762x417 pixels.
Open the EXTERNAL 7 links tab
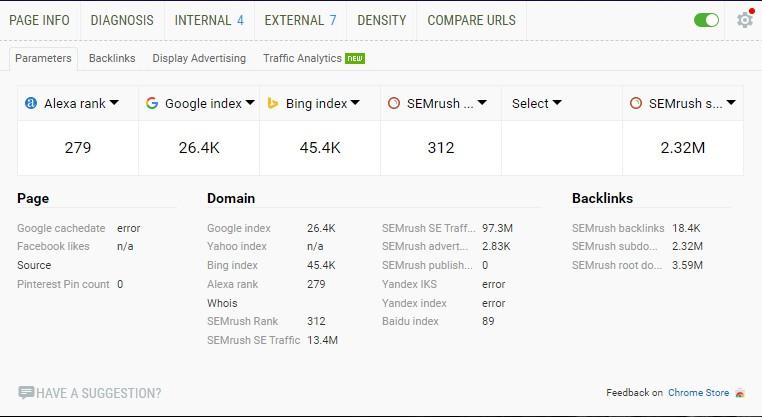[300, 20]
